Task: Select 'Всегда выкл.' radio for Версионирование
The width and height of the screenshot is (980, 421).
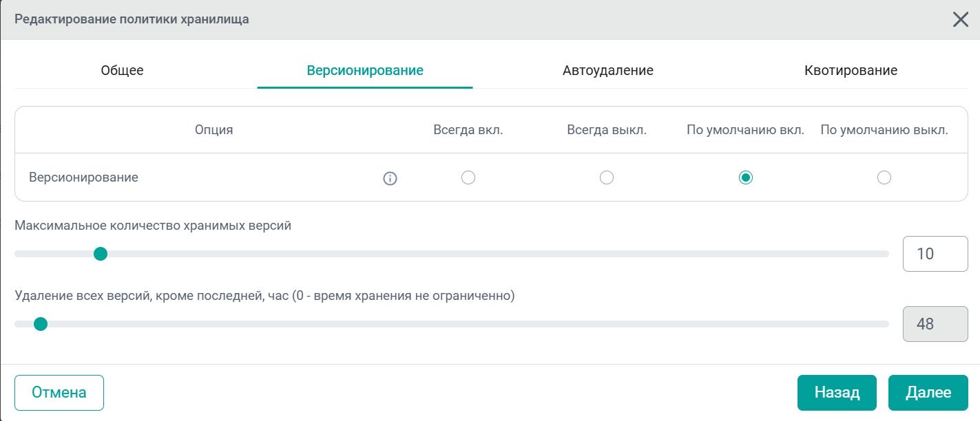Action: (607, 178)
